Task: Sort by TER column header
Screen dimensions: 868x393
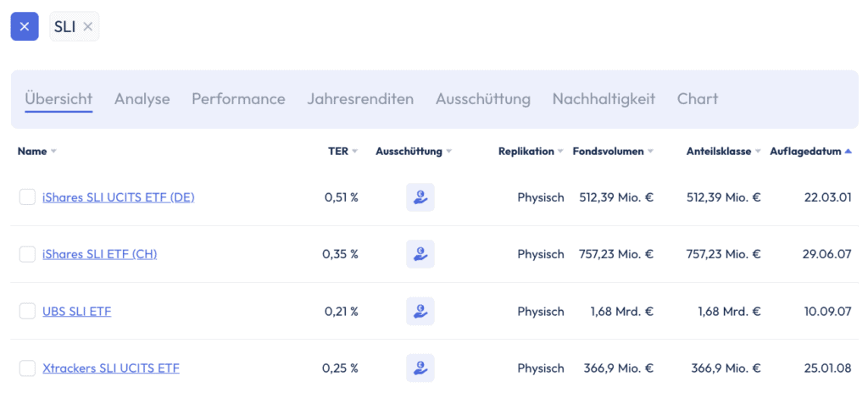Action: point(343,151)
